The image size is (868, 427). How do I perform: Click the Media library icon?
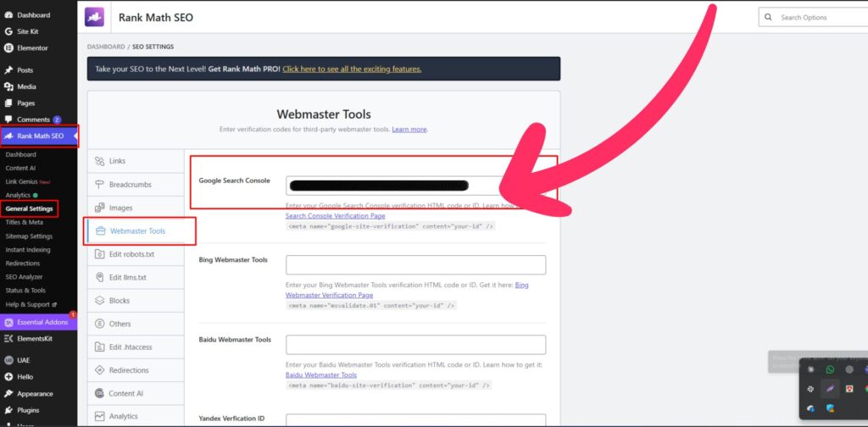[x=8, y=86]
